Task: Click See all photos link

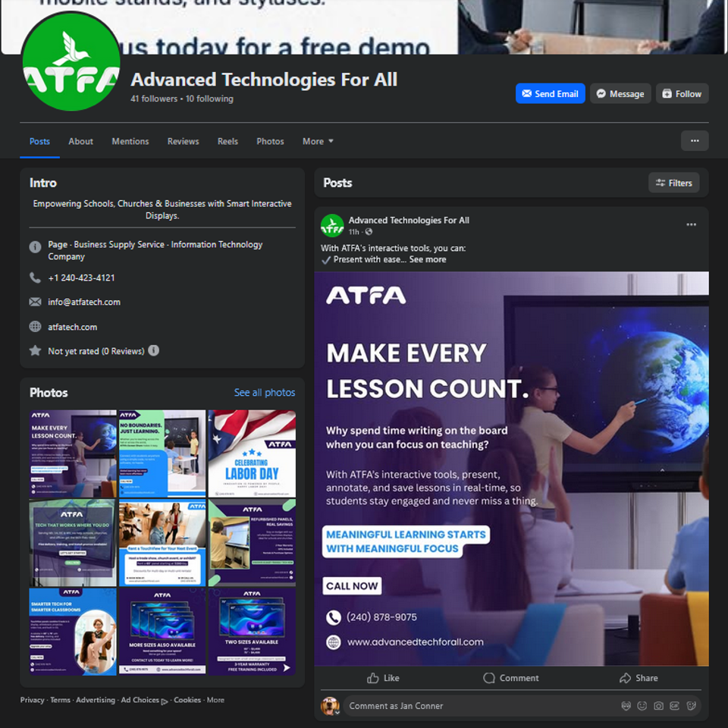Action: coord(265,392)
